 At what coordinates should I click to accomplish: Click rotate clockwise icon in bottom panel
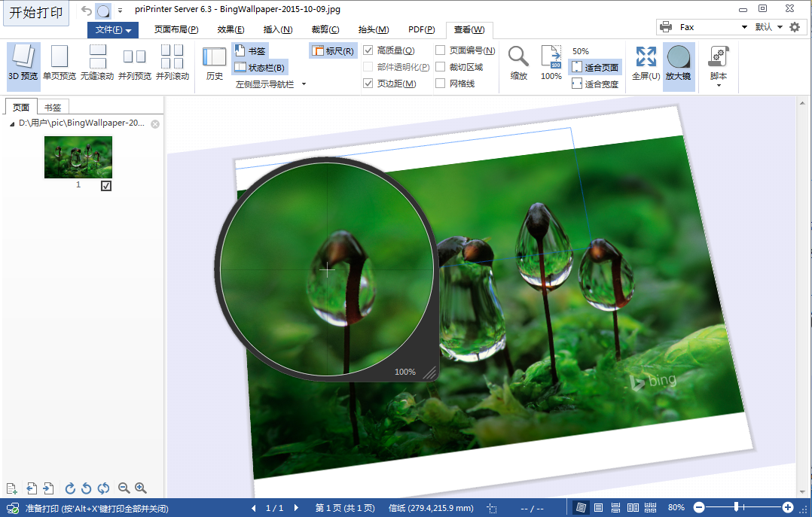point(70,488)
